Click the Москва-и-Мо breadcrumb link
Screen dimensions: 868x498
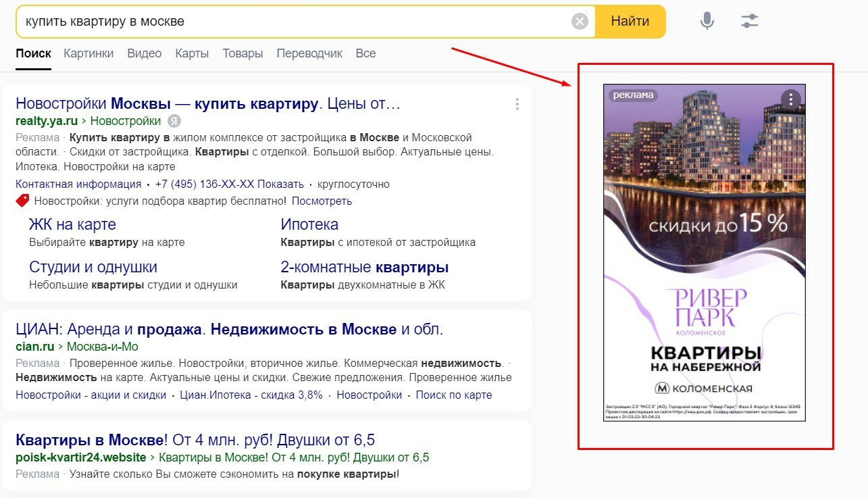coord(102,347)
